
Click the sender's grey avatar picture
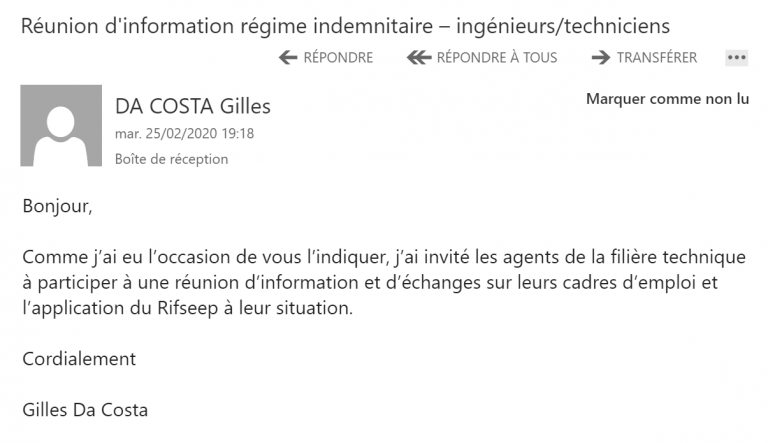coord(61,126)
